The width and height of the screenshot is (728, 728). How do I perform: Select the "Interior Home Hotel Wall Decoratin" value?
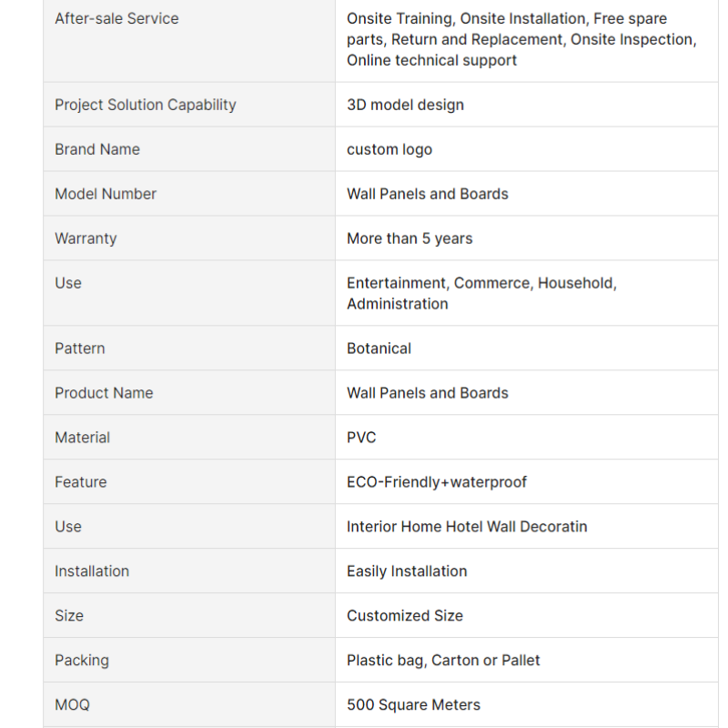(467, 527)
